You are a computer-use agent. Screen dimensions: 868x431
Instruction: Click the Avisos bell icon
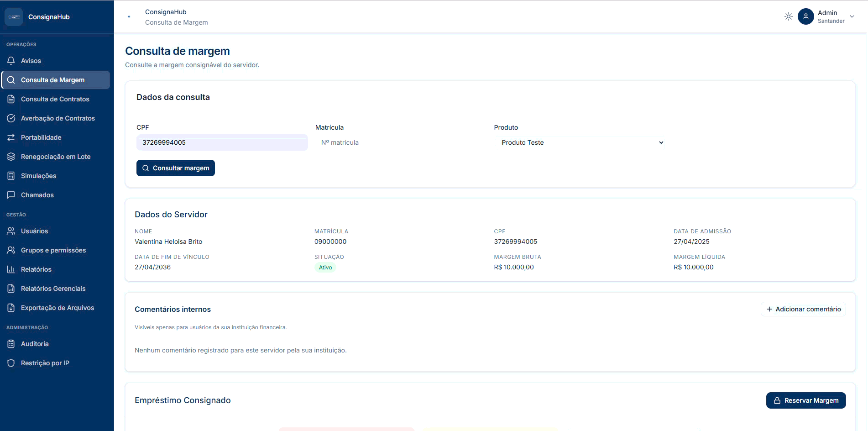[x=11, y=61]
